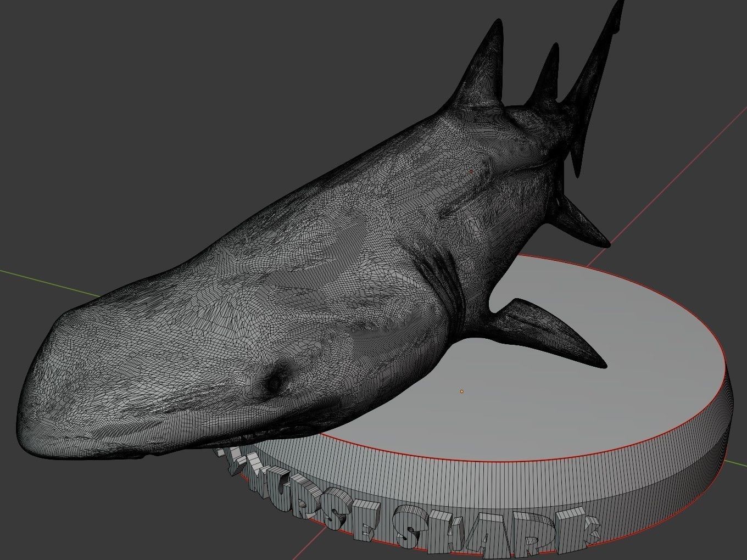Click the orange origin point on the base
The width and height of the screenshot is (747, 560).
(x=461, y=391)
